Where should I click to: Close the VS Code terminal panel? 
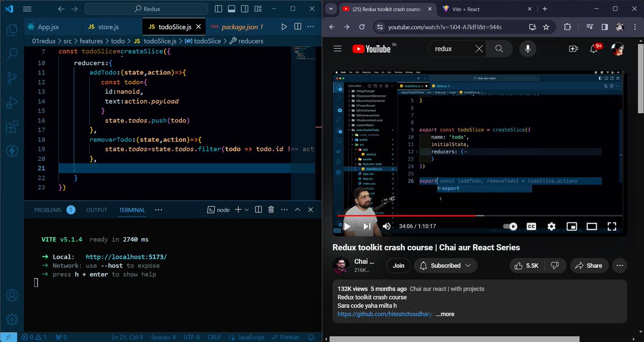(x=310, y=210)
